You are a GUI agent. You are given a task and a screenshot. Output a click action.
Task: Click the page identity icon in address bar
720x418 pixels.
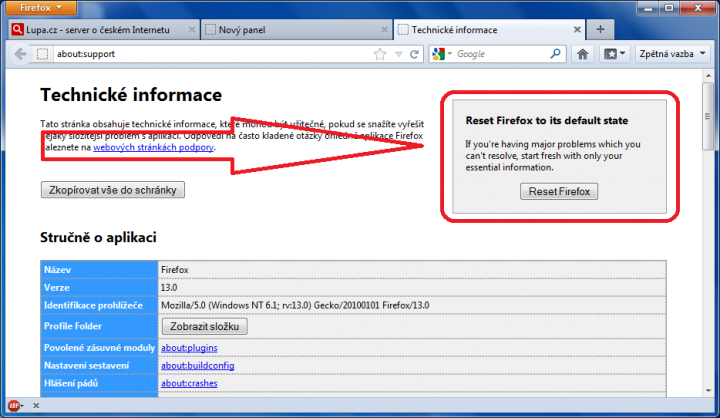(x=42, y=54)
